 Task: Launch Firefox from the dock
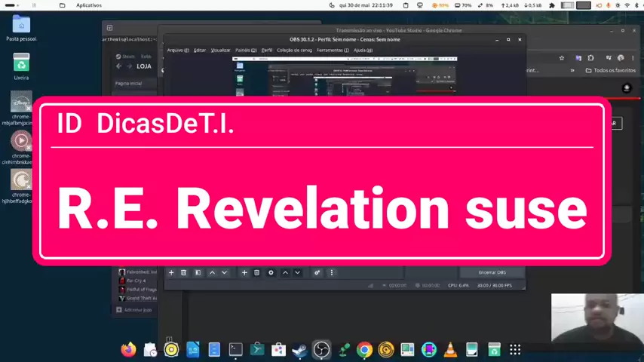coord(129,349)
